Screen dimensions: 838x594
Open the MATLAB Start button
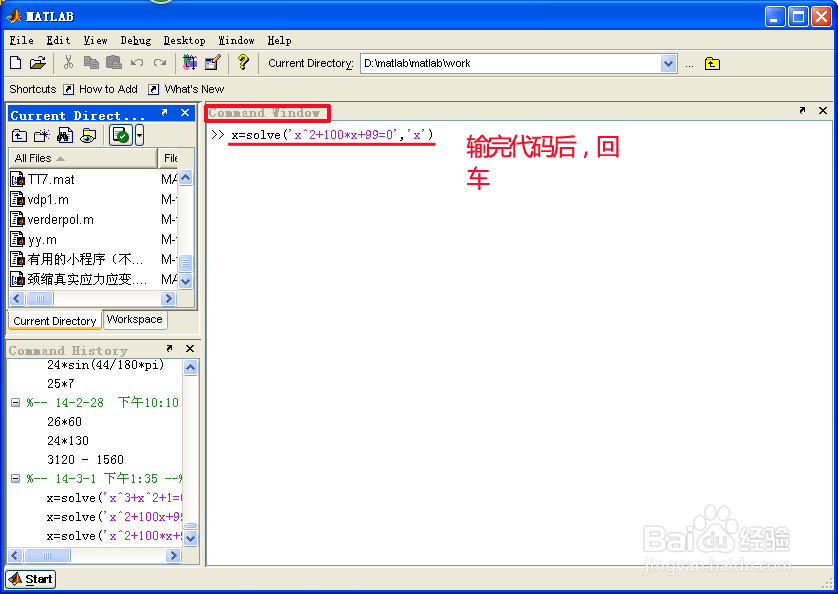31,579
